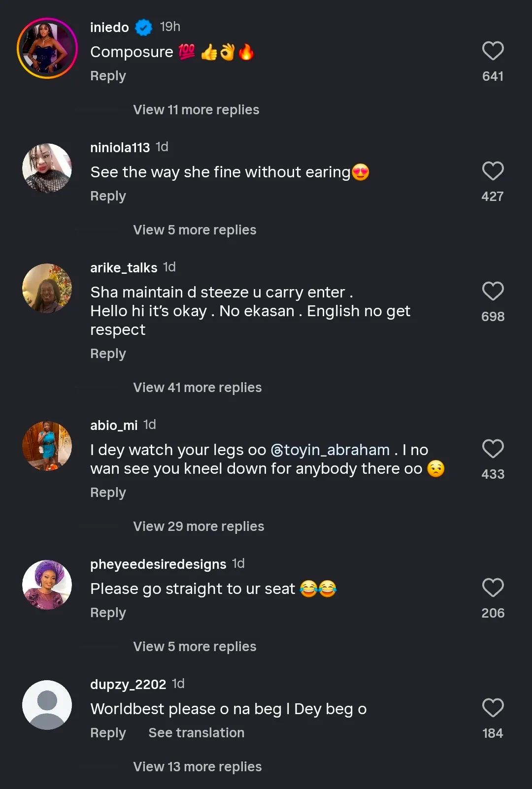
Task: Open niniola113's avatar
Action: [47, 168]
